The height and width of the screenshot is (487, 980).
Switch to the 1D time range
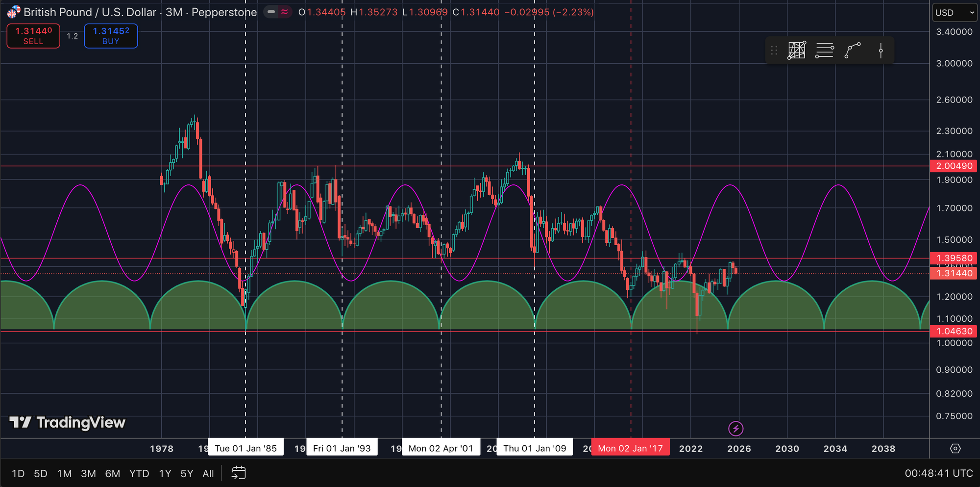(18, 473)
